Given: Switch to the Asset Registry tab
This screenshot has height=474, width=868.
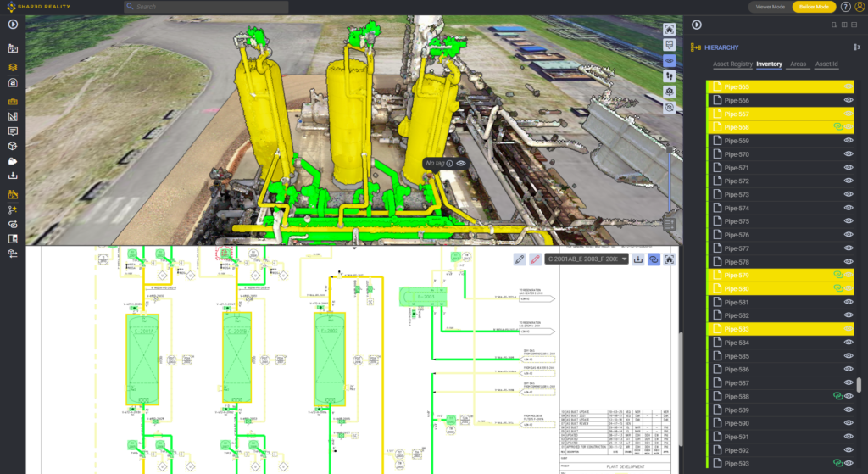Looking at the screenshot, I should click(x=732, y=64).
